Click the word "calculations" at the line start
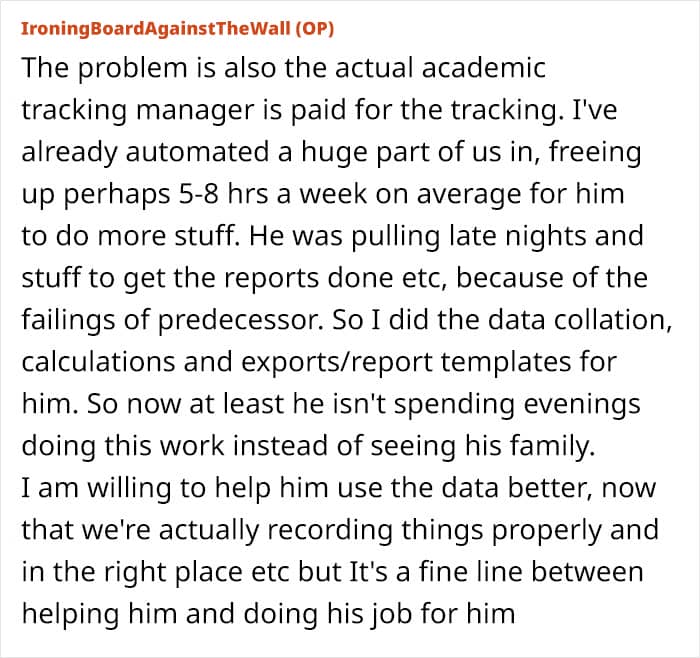This screenshot has height=658, width=700. (x=98, y=362)
